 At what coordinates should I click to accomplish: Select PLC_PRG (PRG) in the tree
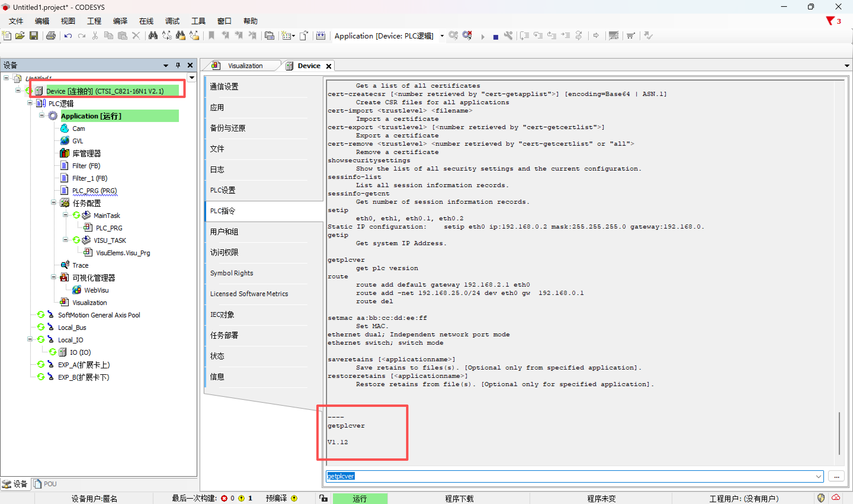94,191
